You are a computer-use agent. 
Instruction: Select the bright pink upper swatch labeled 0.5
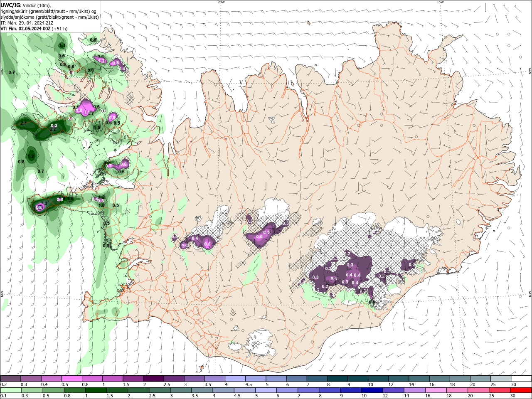pyautogui.click(x=71, y=379)
